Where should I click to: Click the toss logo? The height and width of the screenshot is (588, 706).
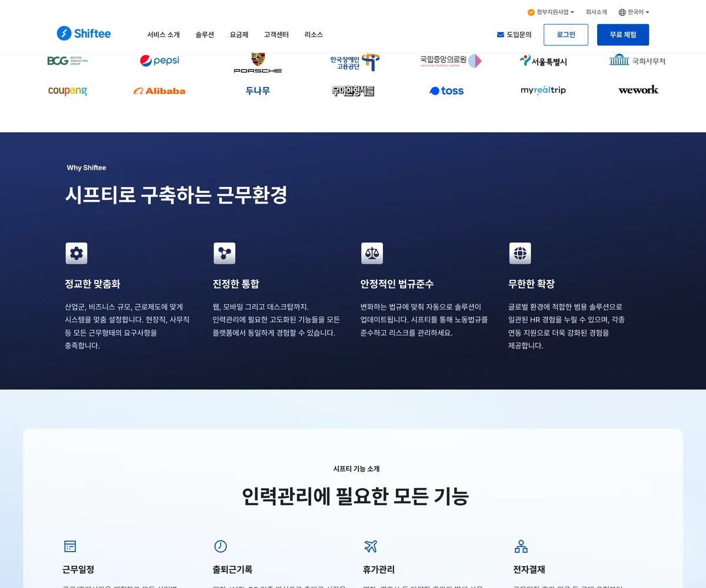coord(447,91)
